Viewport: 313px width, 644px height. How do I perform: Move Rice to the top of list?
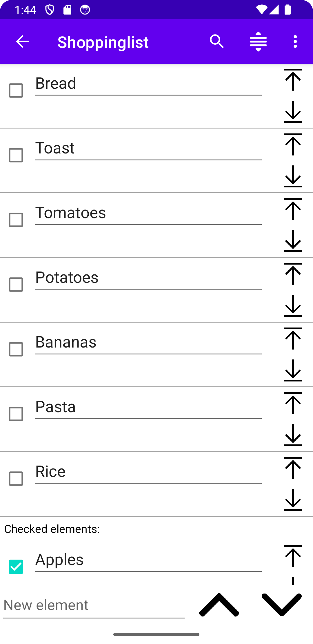click(293, 468)
